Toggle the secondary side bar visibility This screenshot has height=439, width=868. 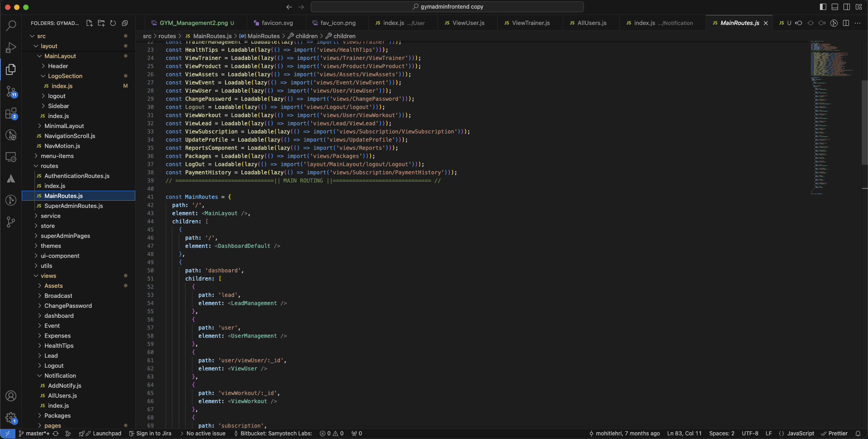click(x=847, y=7)
